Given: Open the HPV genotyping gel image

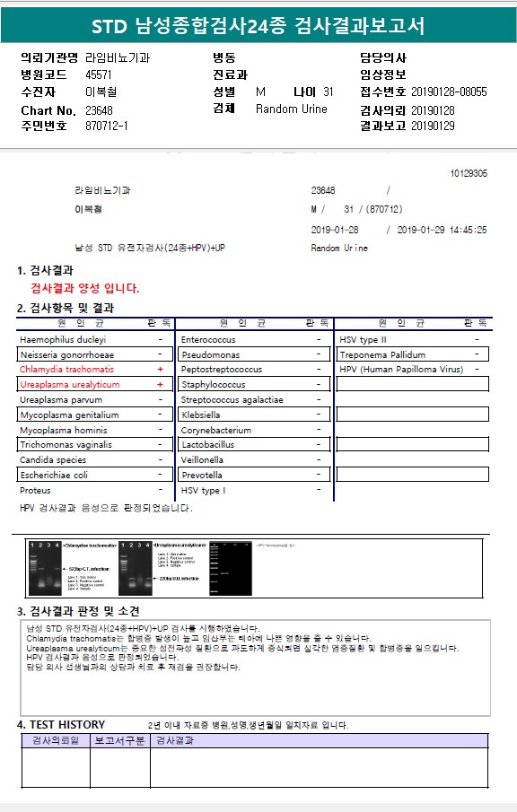Looking at the screenshot, I should pyautogui.click(x=231, y=568).
